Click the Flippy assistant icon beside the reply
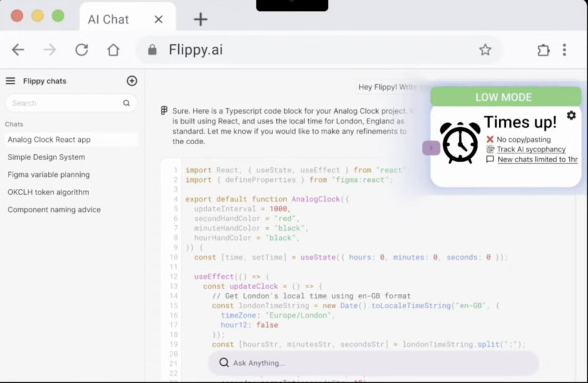588x383 pixels. click(164, 111)
